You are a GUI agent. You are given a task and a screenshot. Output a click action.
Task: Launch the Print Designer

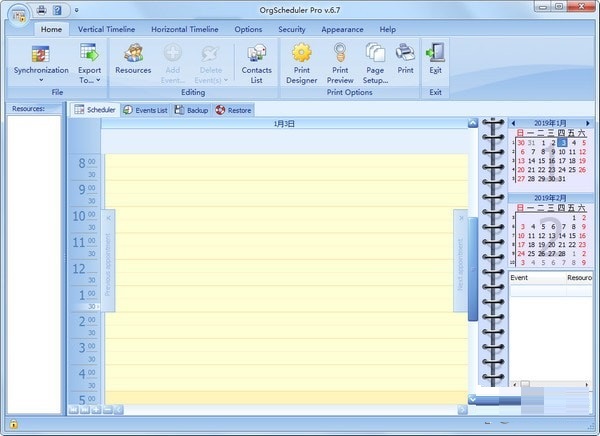pyautogui.click(x=301, y=53)
